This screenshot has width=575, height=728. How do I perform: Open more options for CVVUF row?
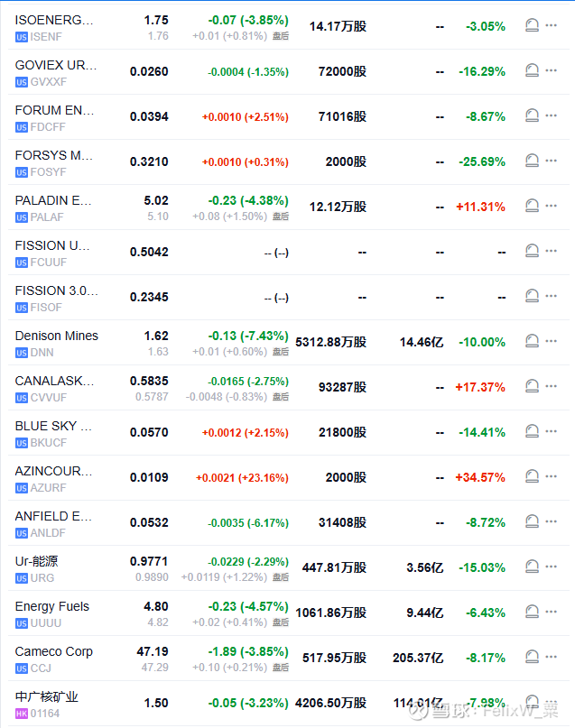(x=552, y=386)
